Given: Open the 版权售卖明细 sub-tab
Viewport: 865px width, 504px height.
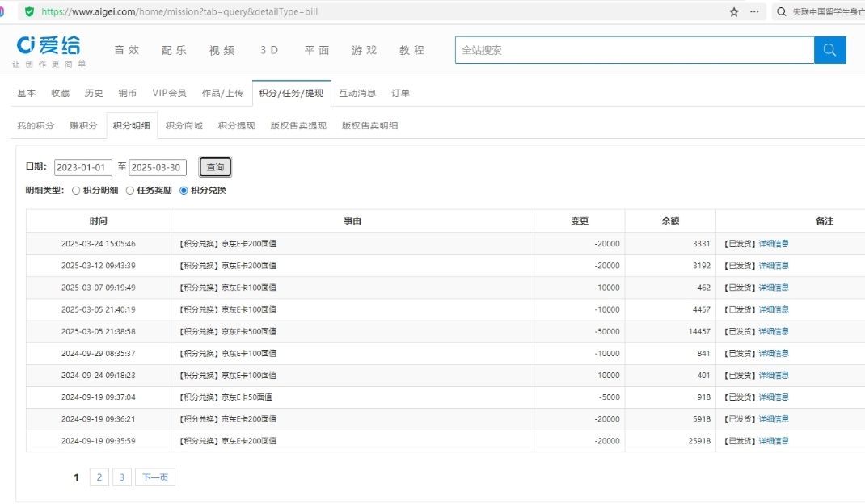Looking at the screenshot, I should pyautogui.click(x=369, y=126).
